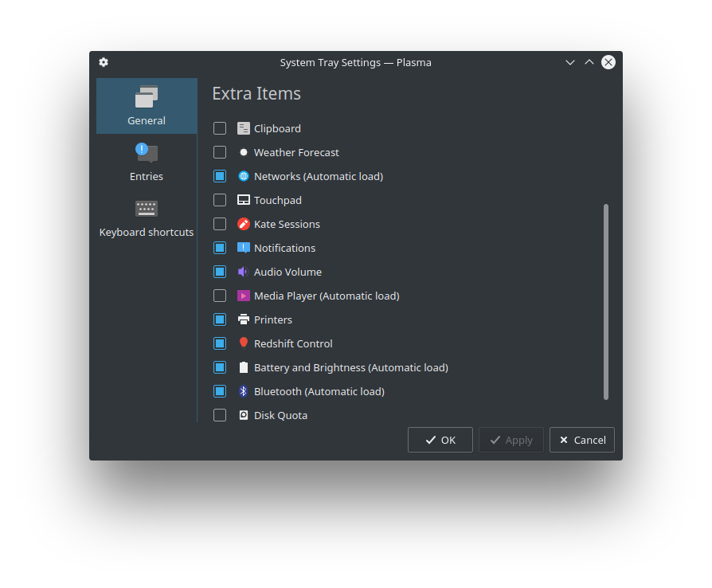
Task: Tick the Touchpad checkbox
Action: point(220,200)
